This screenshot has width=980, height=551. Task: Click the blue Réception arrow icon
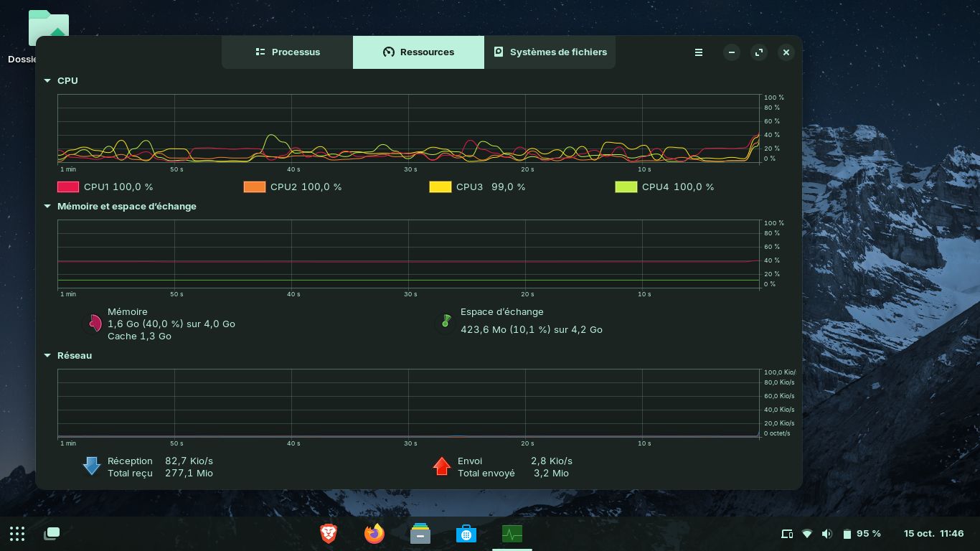coord(92,466)
